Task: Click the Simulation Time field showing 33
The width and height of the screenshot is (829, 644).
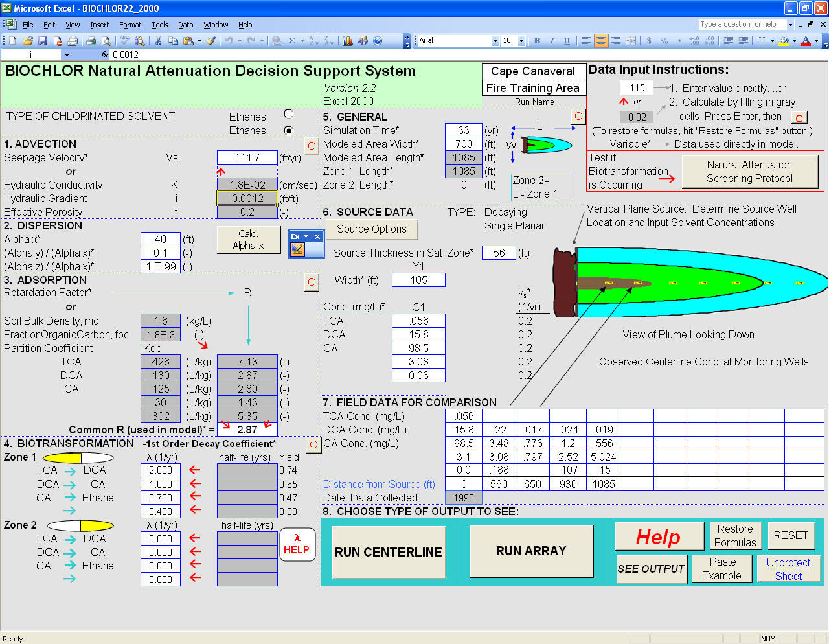Action: click(464, 130)
